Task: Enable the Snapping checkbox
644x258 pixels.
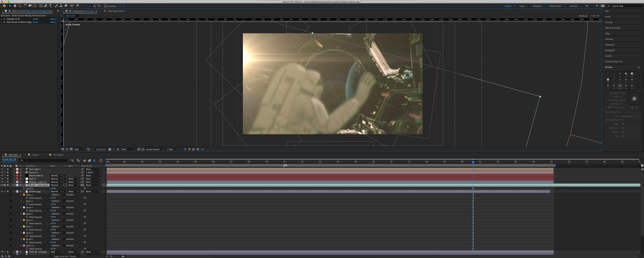Action: [105, 6]
